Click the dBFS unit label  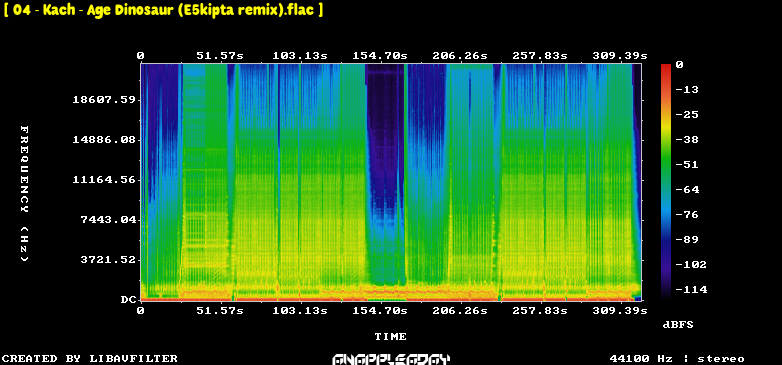coord(678,325)
